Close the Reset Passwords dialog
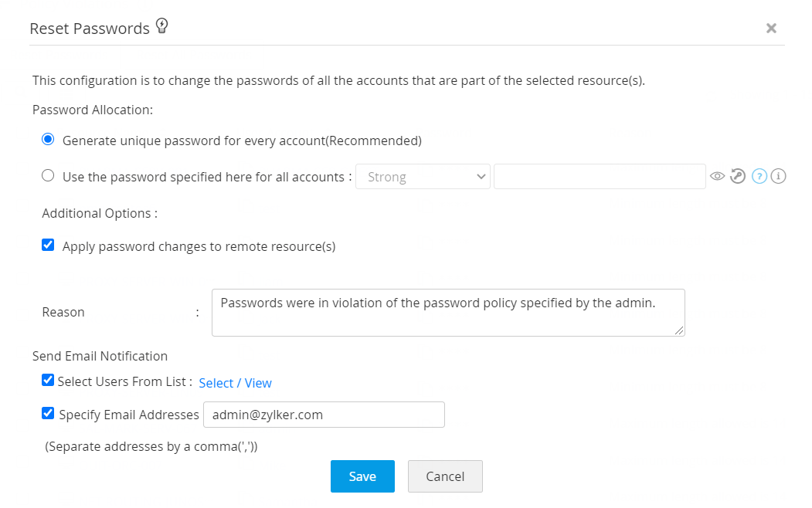 (771, 29)
